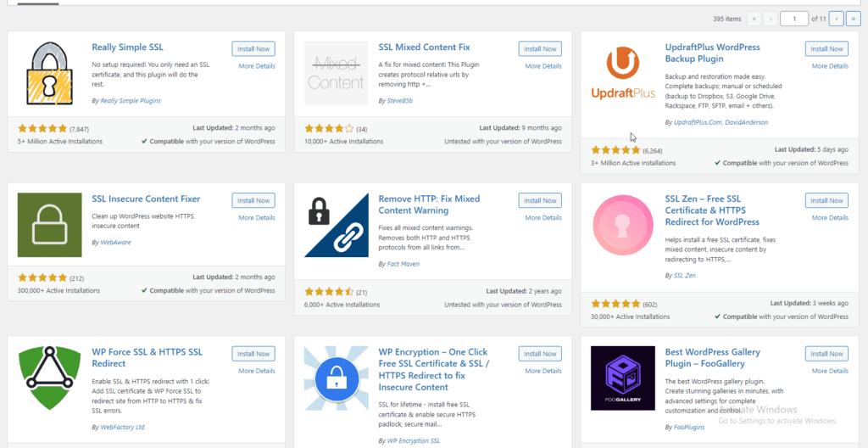Visit author Fact Maven
Viewport: 868px width, 448px height.
point(403,264)
